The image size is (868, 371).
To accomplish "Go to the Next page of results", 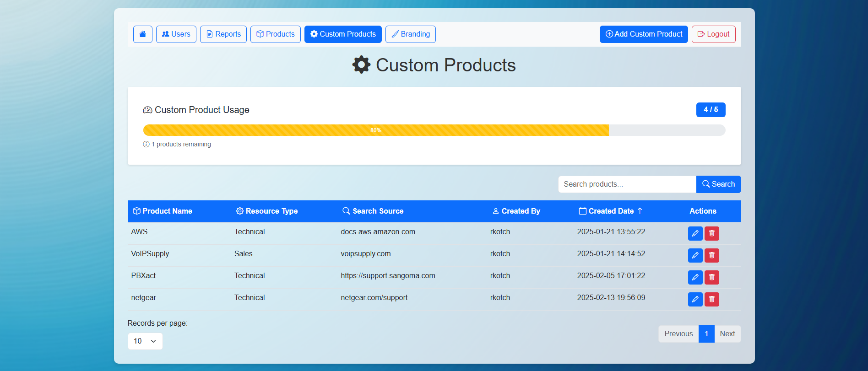I will tap(727, 334).
